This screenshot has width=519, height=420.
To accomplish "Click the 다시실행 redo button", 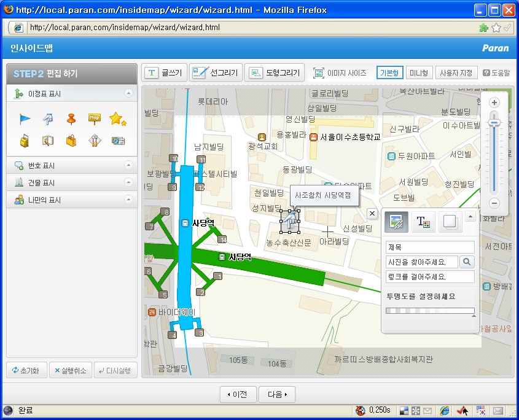I will click(x=115, y=370).
